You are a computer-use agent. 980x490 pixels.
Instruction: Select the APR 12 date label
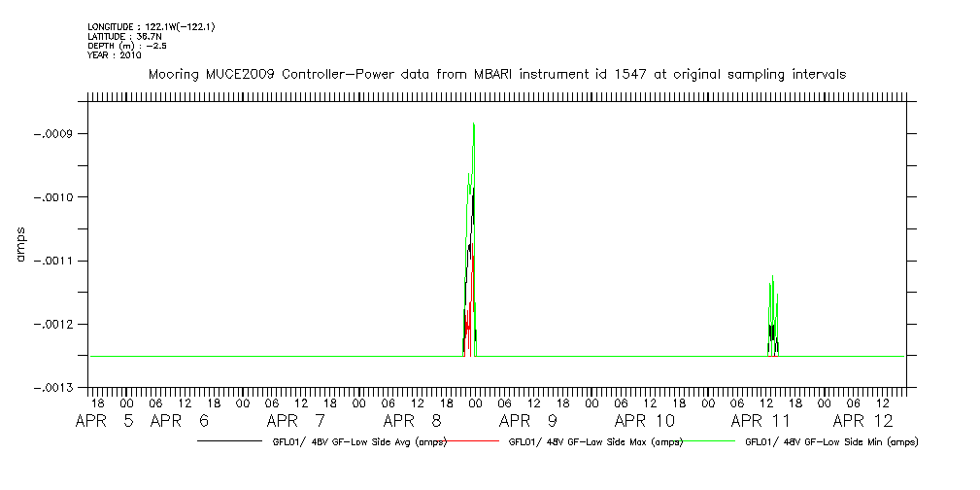863,421
